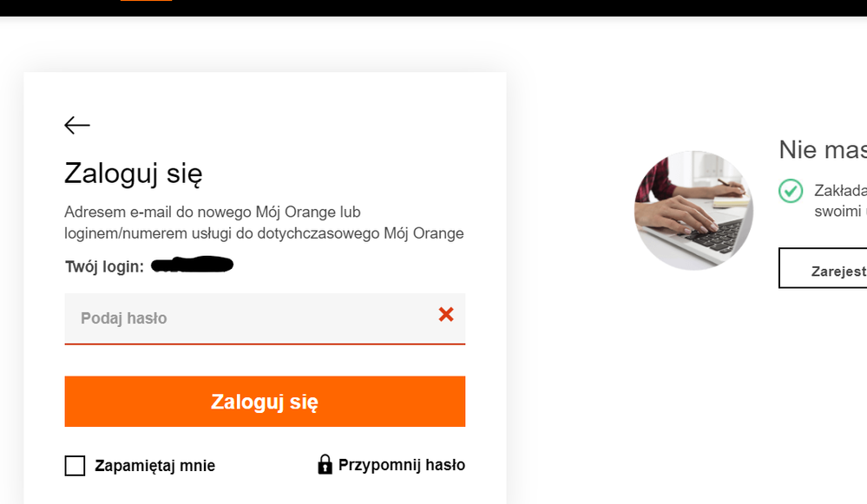This screenshot has width=867, height=504.
Task: Click the padlock icon beside Przypomnij hasło
Action: coord(325,465)
